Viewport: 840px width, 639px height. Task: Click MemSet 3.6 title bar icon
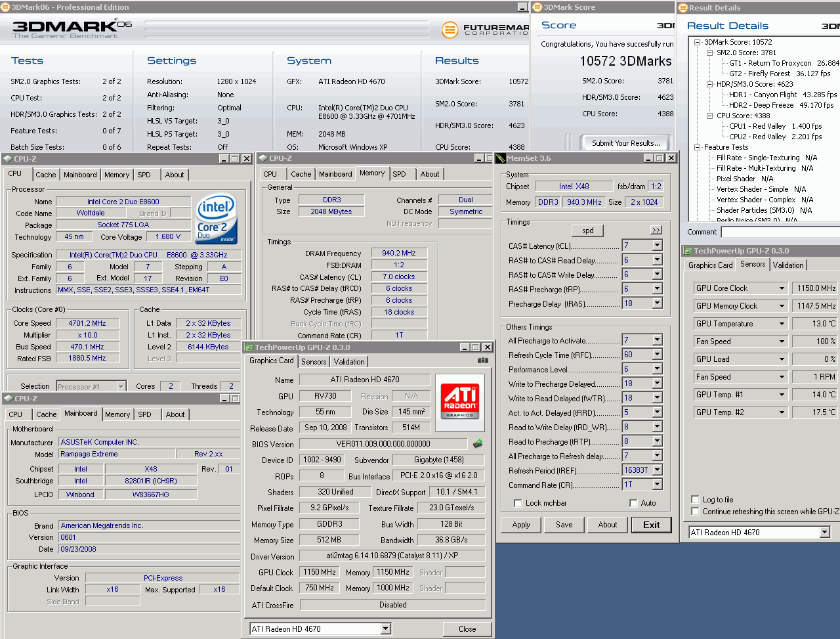501,158
